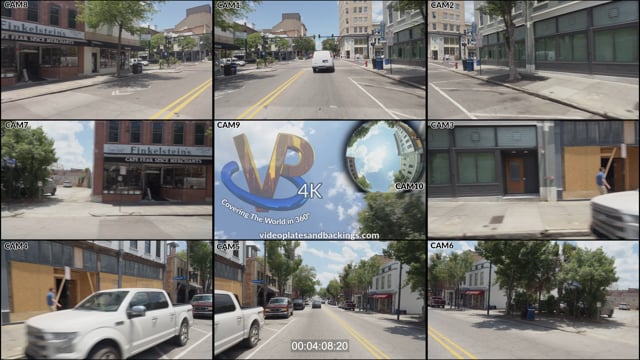640x360 pixels.
Task: Select the CAM3 boarded storefront feed
Action: click(533, 180)
